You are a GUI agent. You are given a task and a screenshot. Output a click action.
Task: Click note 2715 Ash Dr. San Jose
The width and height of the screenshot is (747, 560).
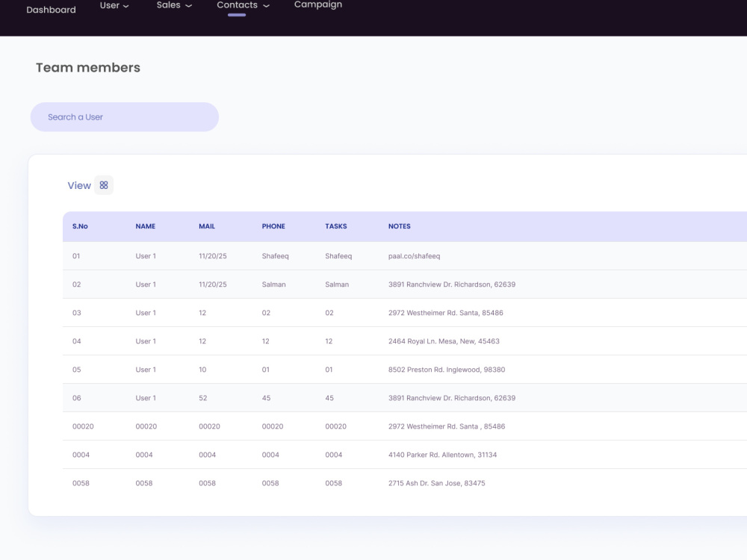click(x=436, y=483)
